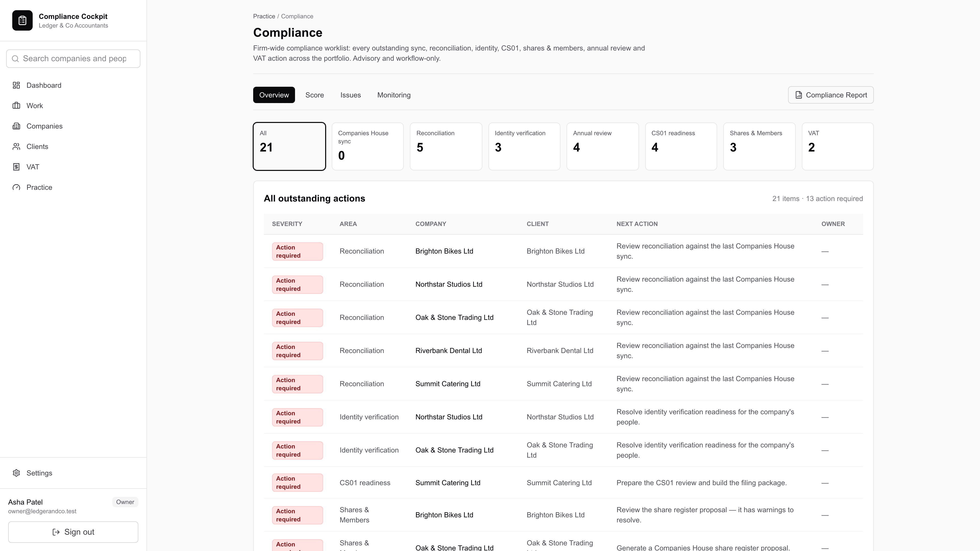Click the CLIENT column header
Screen dimensions: 980x551
(x=537, y=224)
